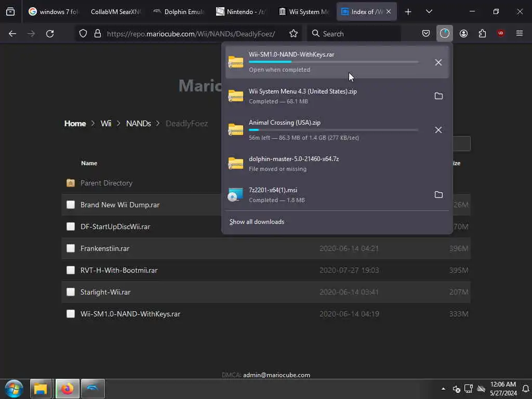Open the Windows Start menu orb

coord(14,389)
